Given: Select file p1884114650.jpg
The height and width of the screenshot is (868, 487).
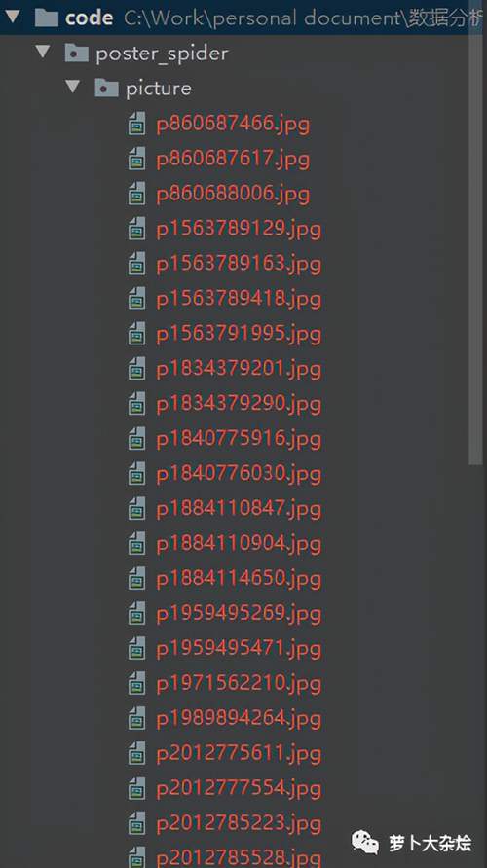Looking at the screenshot, I should (x=239, y=579).
